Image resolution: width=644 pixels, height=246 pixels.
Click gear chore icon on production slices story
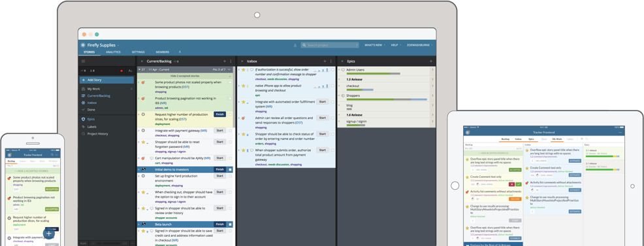pyautogui.click(x=143, y=114)
